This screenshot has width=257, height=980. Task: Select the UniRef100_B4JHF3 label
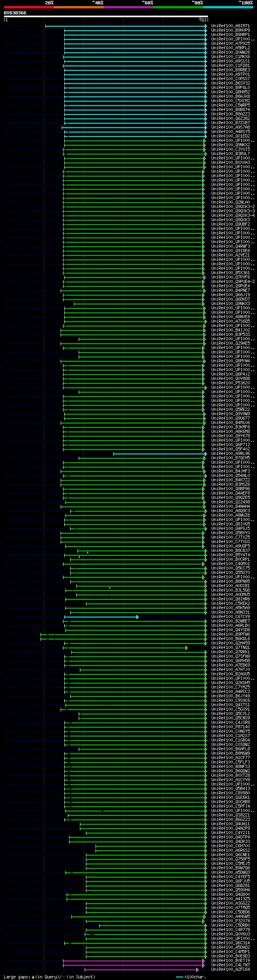coord(230,471)
